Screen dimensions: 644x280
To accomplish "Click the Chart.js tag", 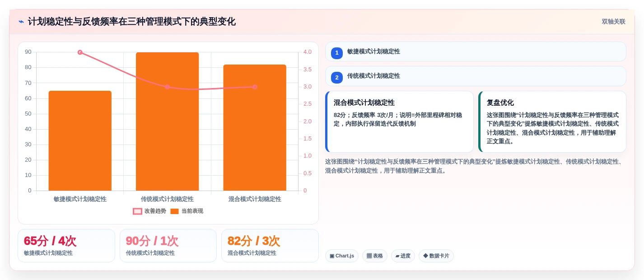I will [342, 256].
